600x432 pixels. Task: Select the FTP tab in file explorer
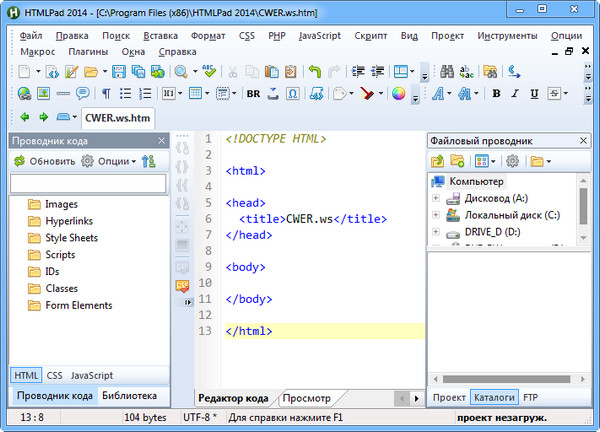coord(530,397)
